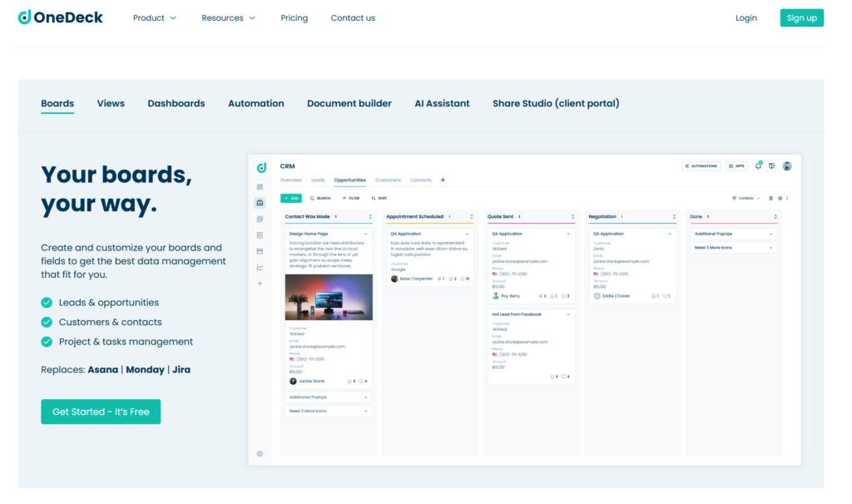This screenshot has height=504, width=852.
Task: Click the notifications bell icon
Action: (758, 166)
